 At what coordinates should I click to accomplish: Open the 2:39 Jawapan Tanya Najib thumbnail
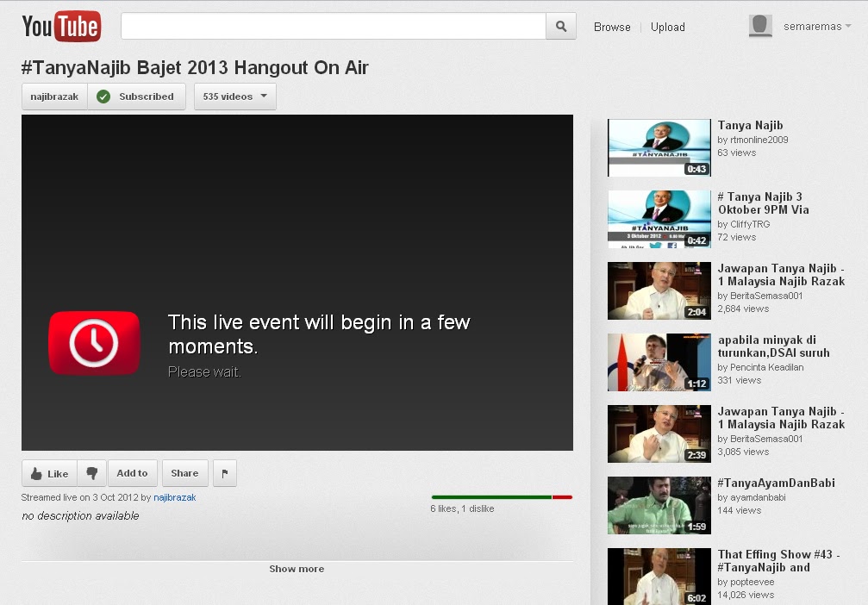pos(659,433)
